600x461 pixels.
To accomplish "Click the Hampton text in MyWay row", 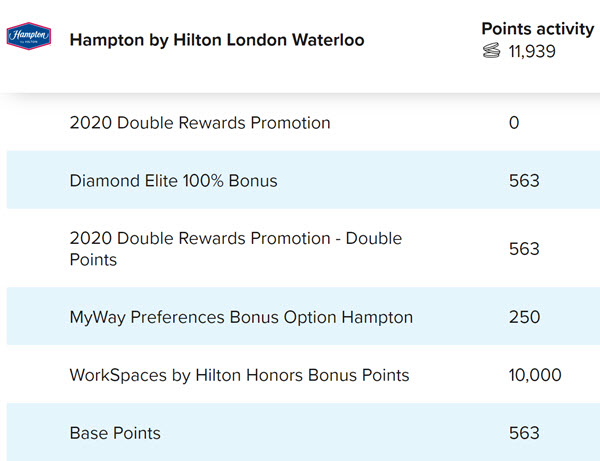I will [377, 318].
